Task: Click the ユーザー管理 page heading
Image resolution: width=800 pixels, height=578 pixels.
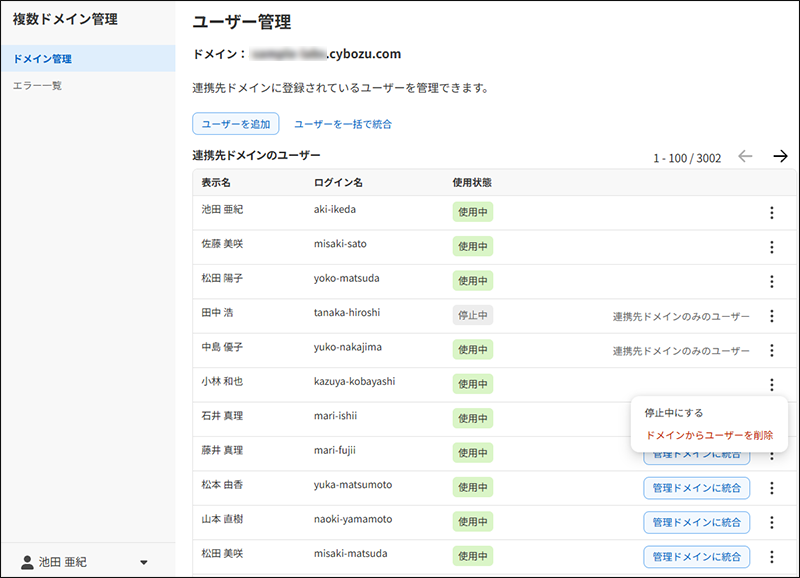Action: (x=242, y=22)
